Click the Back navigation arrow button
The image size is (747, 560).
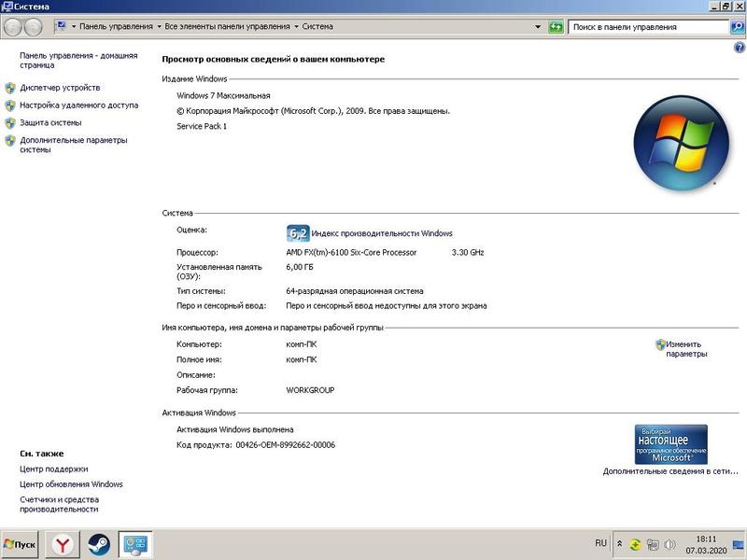click(x=13, y=27)
